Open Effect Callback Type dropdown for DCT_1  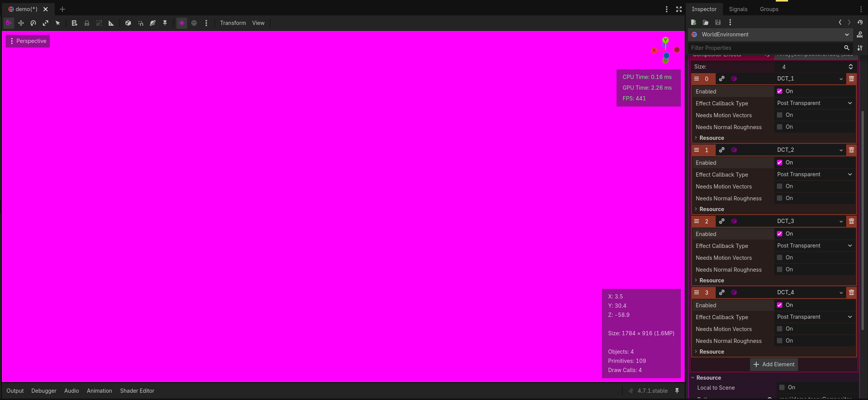(x=814, y=103)
